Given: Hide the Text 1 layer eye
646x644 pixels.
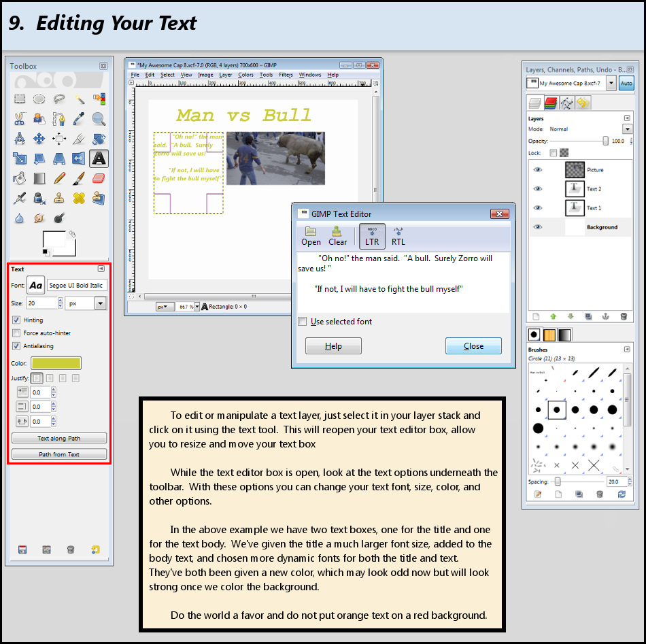Looking at the screenshot, I should pyautogui.click(x=538, y=207).
